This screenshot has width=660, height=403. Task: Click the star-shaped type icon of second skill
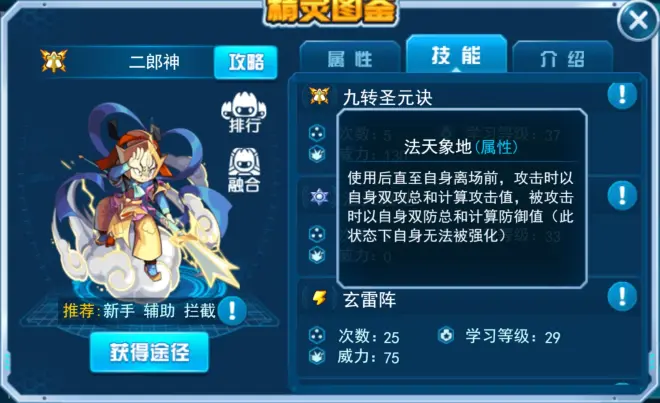(x=319, y=197)
